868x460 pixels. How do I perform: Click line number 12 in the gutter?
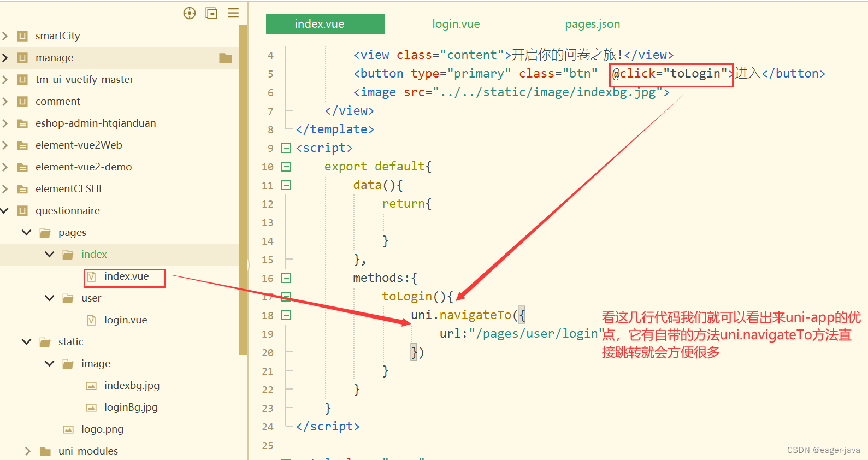[x=268, y=204]
